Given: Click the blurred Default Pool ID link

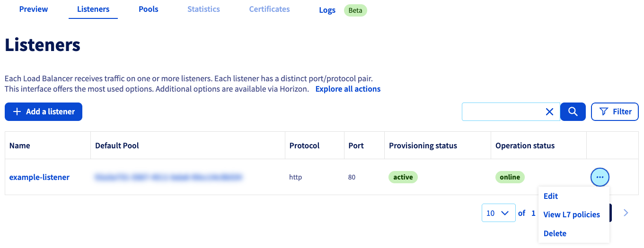Looking at the screenshot, I should (x=168, y=177).
